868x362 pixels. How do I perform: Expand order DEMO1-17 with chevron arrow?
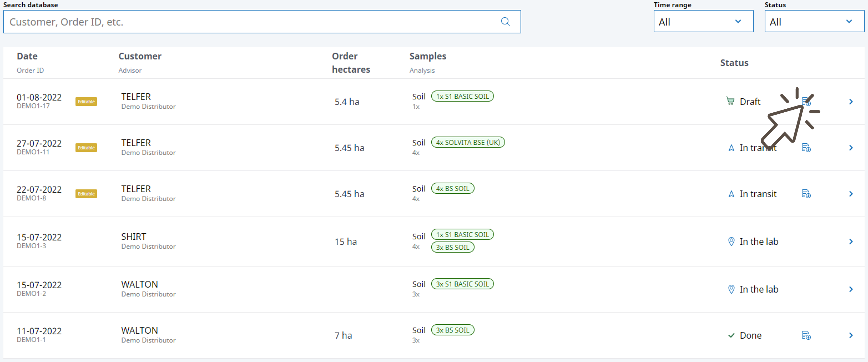851,102
